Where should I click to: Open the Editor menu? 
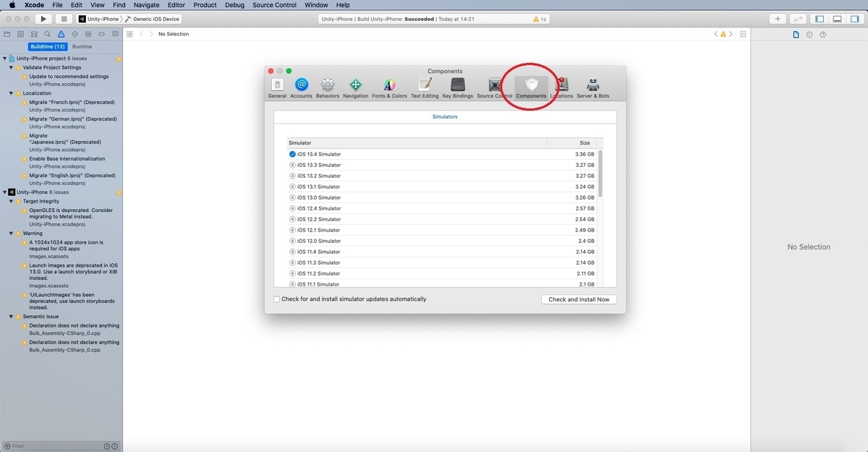click(x=176, y=5)
